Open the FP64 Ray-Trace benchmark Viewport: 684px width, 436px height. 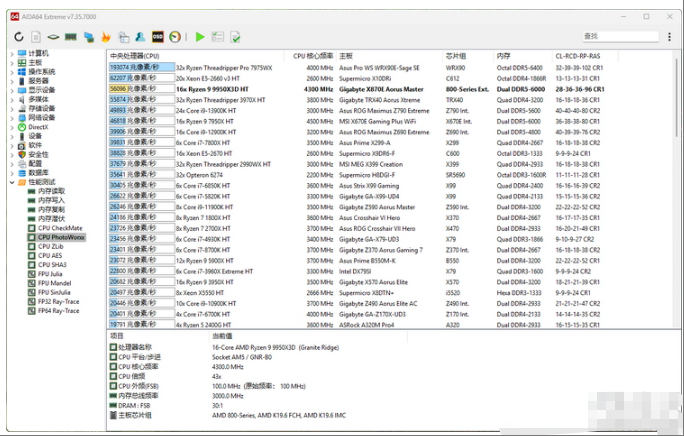coord(53,311)
